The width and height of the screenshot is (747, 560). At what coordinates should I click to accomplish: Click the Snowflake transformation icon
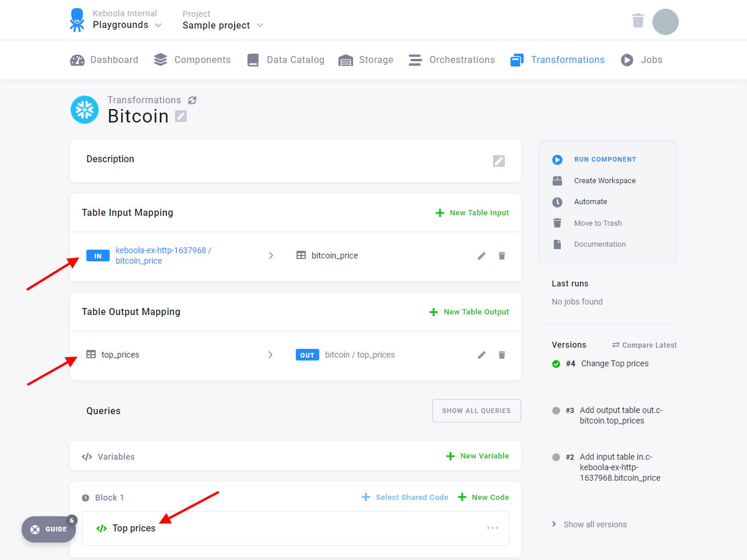click(85, 110)
